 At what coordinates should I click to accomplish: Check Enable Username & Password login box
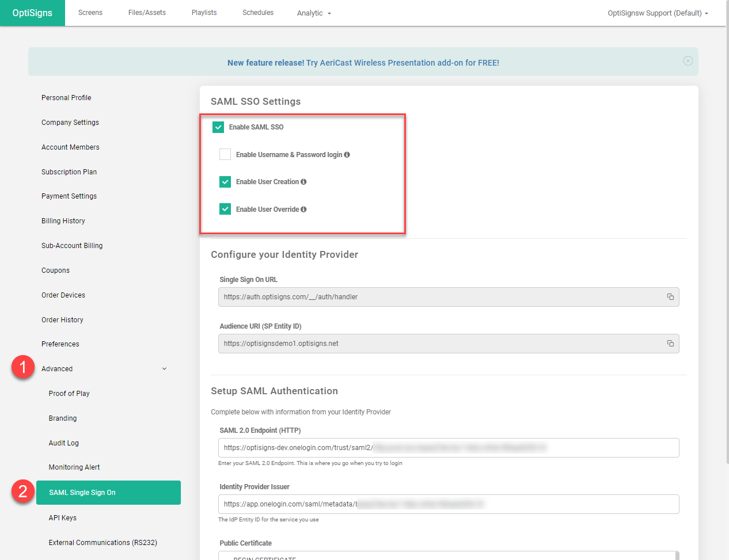tap(225, 154)
